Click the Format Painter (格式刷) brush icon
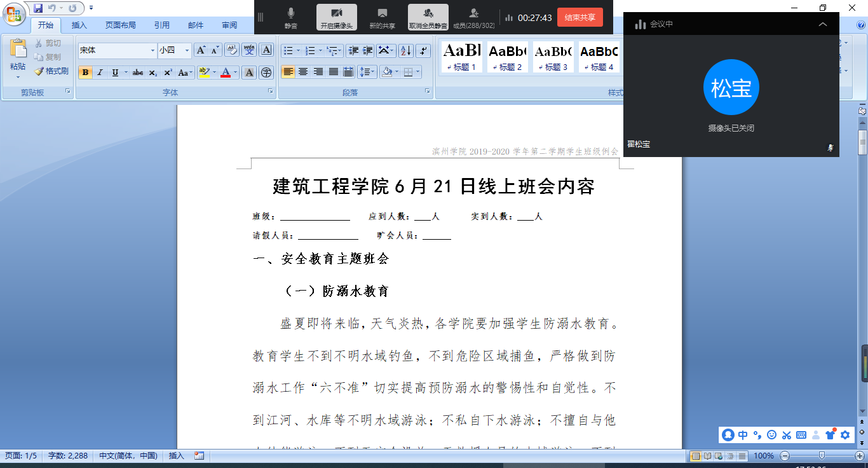 [x=39, y=71]
